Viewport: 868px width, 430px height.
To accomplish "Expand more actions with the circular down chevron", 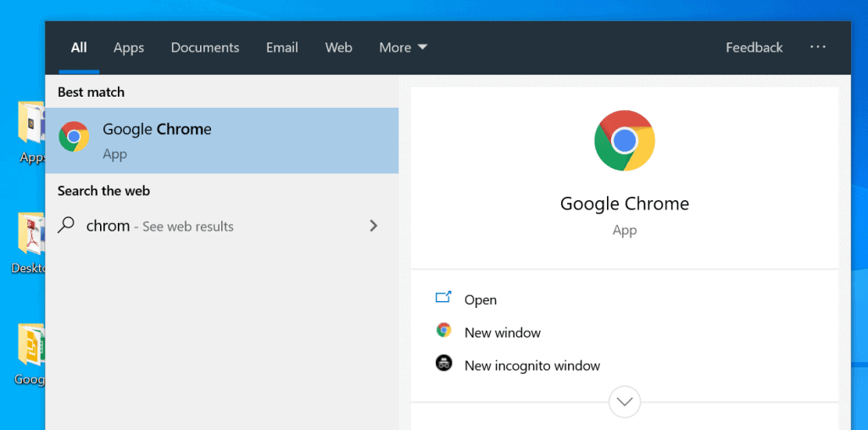I will 625,402.
